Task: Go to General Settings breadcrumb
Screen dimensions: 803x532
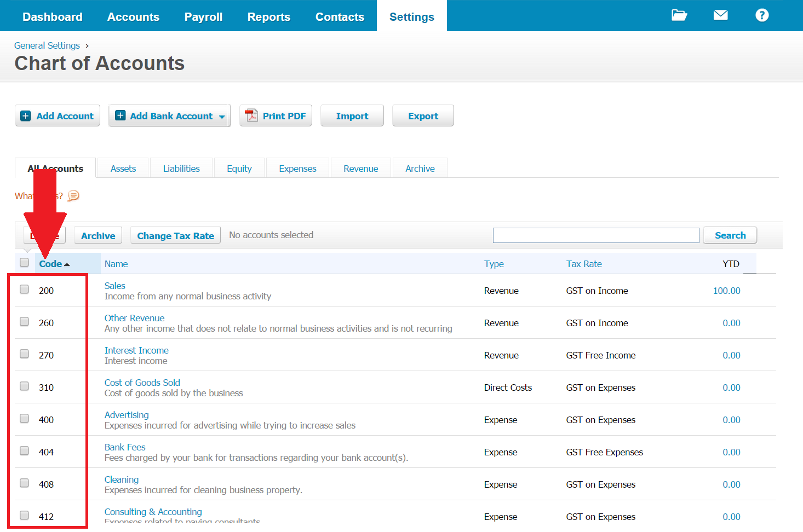Action: [x=47, y=45]
